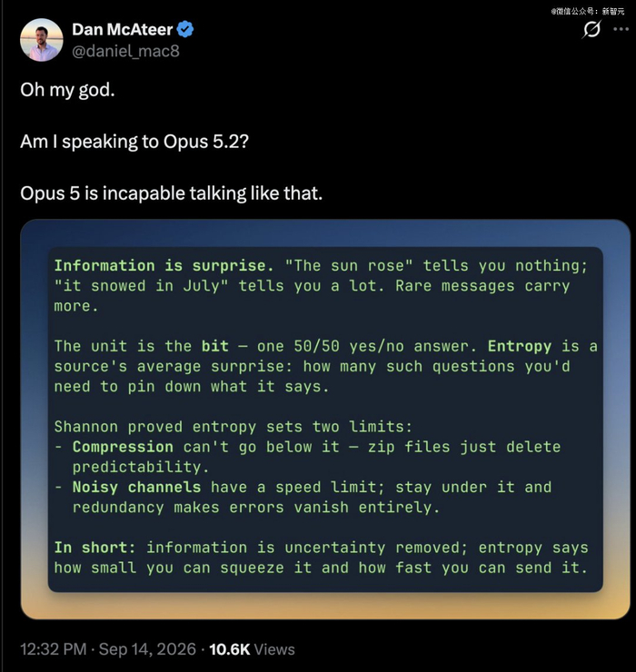This screenshot has width=636, height=672.
Task: Click the bold "Noisy channels" bullet
Action: (x=136, y=487)
